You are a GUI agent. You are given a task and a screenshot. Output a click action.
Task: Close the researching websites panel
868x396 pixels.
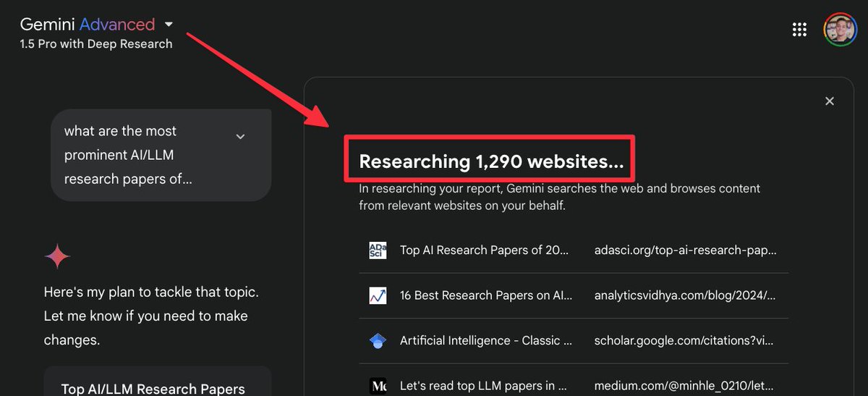pos(830,101)
